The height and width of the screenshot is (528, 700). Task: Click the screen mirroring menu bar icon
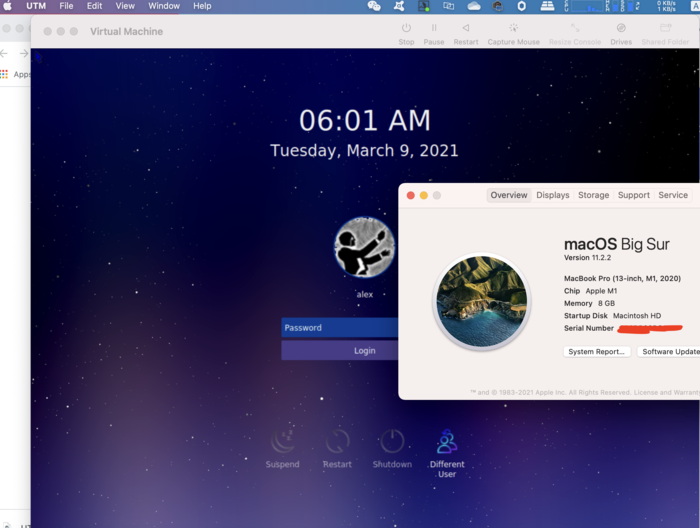tap(448, 6)
